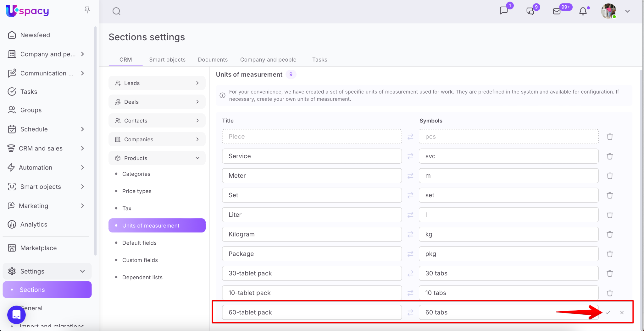Pin the sidebar with pin icon
644x331 pixels.
[87, 10]
